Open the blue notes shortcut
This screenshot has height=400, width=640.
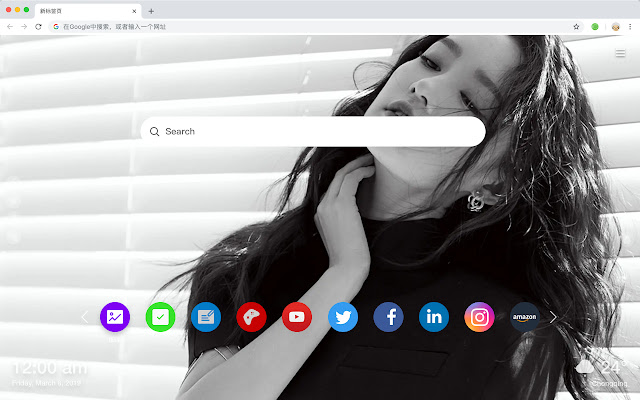pyautogui.click(x=206, y=317)
